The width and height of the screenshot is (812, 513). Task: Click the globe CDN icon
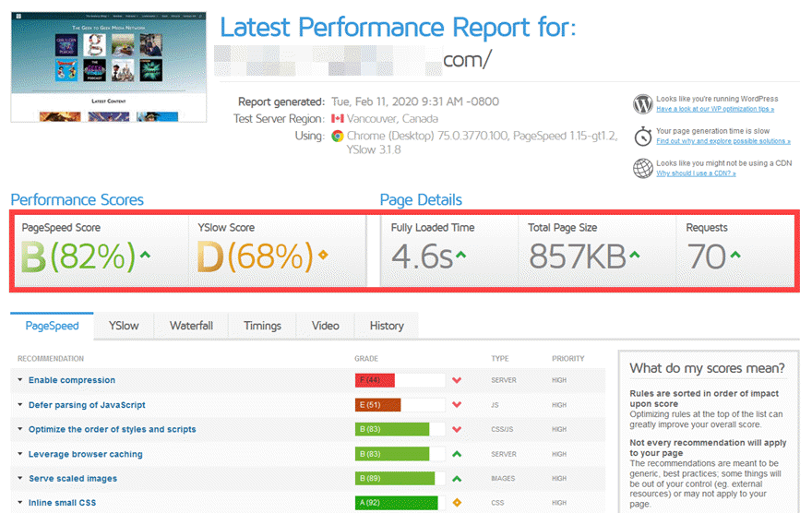pos(643,168)
